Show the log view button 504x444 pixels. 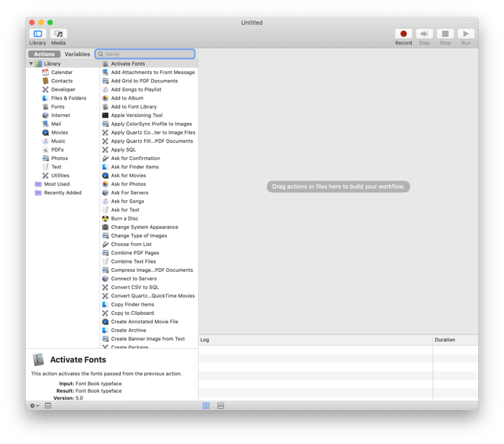(x=206, y=405)
